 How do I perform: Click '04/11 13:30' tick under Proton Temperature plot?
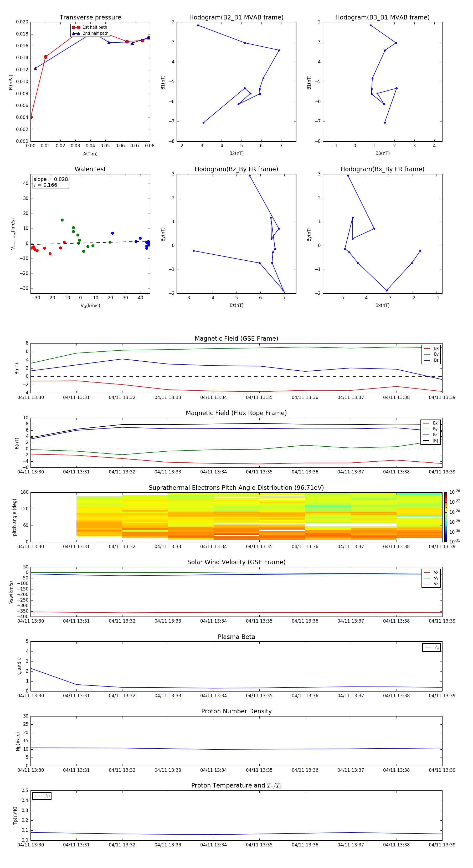coord(31,845)
